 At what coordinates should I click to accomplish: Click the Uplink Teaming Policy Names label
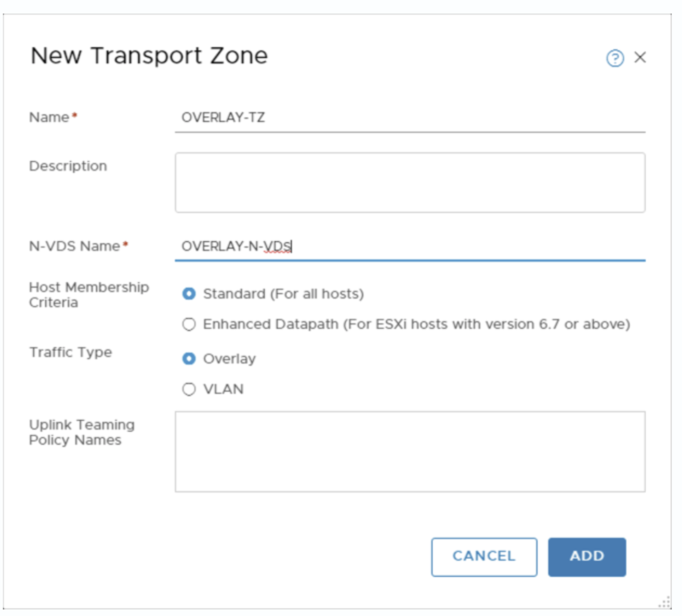82,432
